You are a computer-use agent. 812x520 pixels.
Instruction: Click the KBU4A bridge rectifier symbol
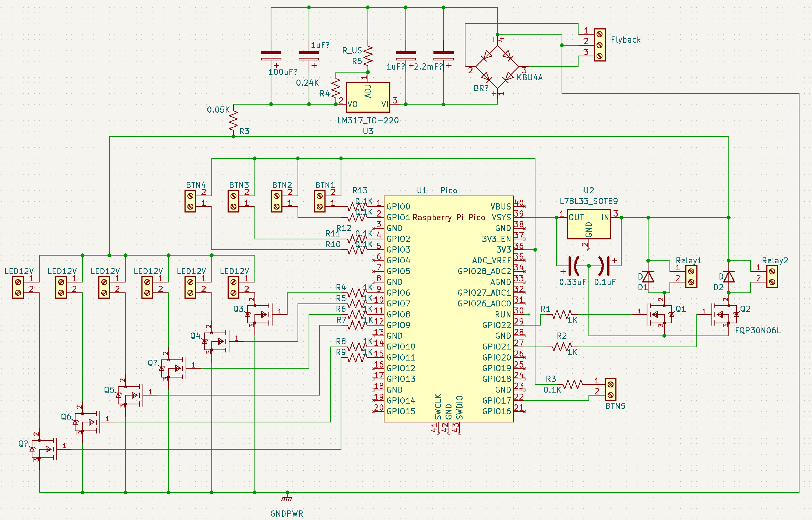click(497, 67)
